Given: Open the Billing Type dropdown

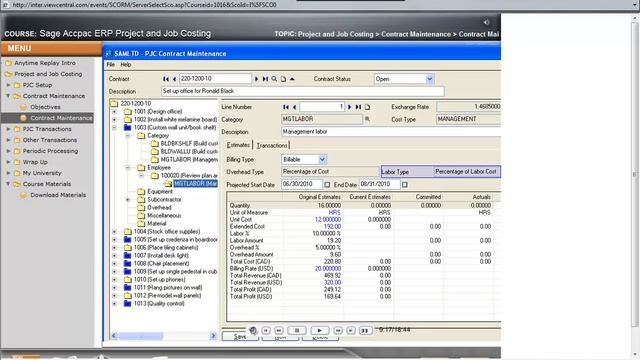Looking at the screenshot, I should (322, 160).
